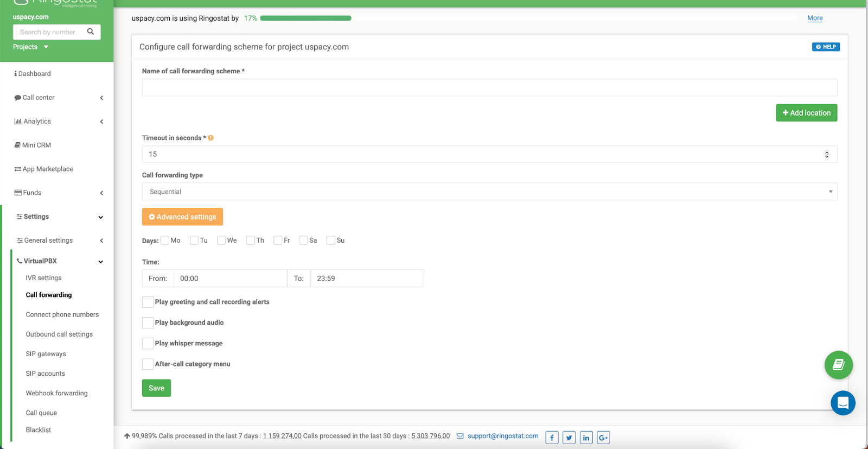Check the Mo day checkbox
The image size is (868, 449).
pyautogui.click(x=165, y=241)
